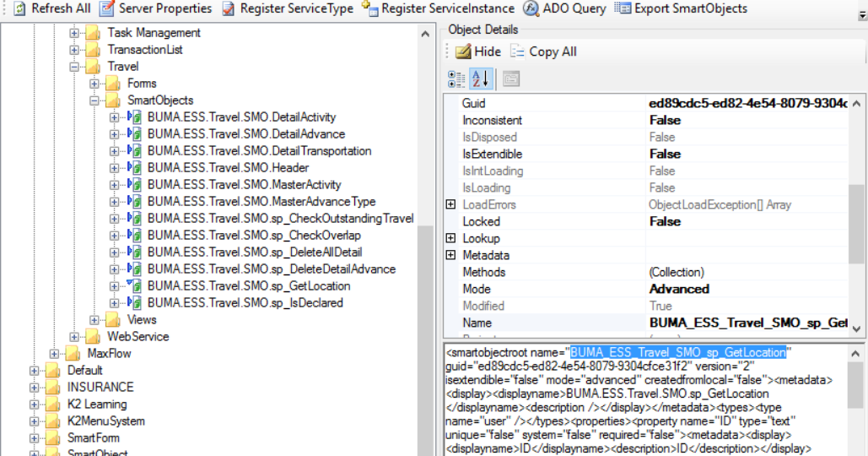The height and width of the screenshot is (456, 868).
Task: Click the property grid scrollbar down arrow
Action: [x=856, y=329]
